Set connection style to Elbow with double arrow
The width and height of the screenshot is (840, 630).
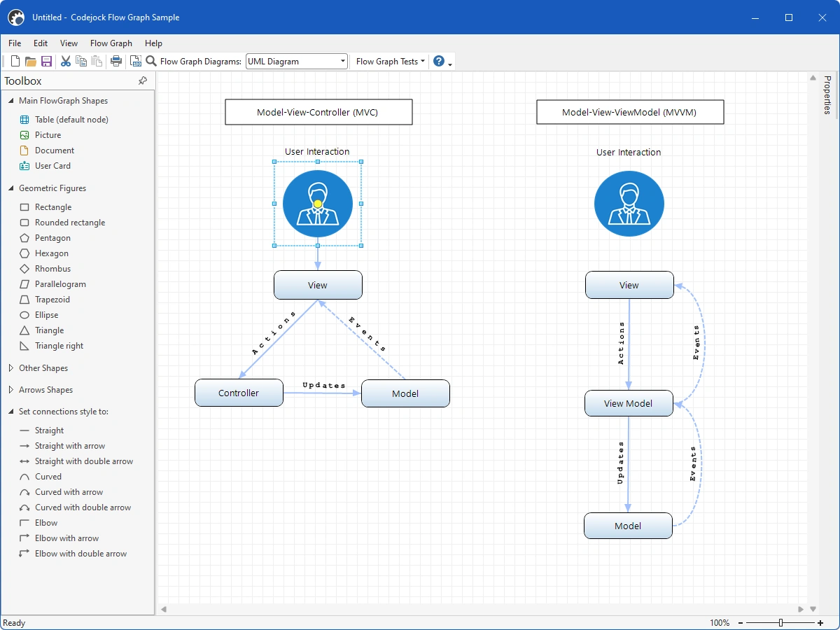point(80,554)
